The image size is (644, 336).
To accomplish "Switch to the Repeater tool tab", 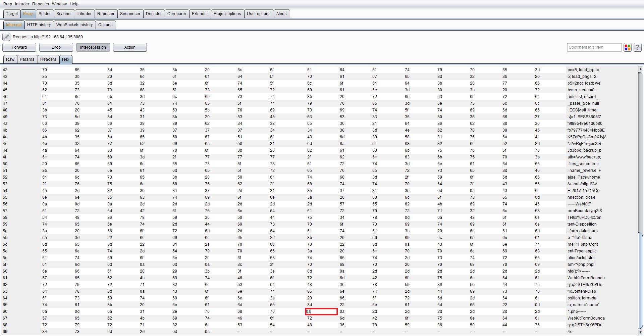I will pos(106,14).
